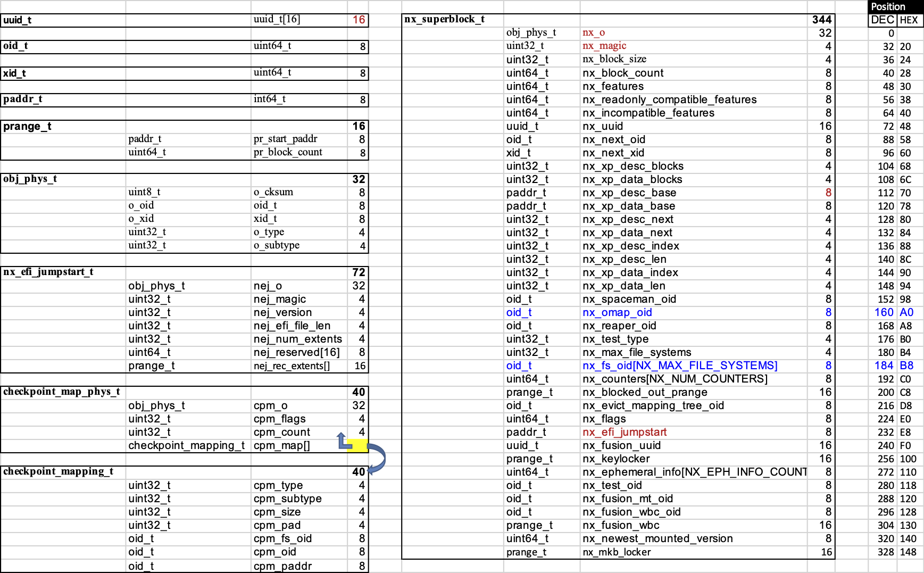This screenshot has height=573, width=924.
Task: Click the blue nx_omap_oid field cell
Action: (694, 312)
